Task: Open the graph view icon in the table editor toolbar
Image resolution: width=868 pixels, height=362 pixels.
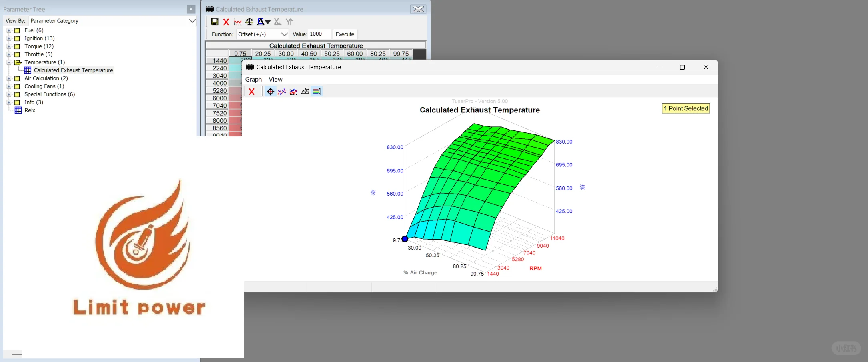Action: pos(238,22)
